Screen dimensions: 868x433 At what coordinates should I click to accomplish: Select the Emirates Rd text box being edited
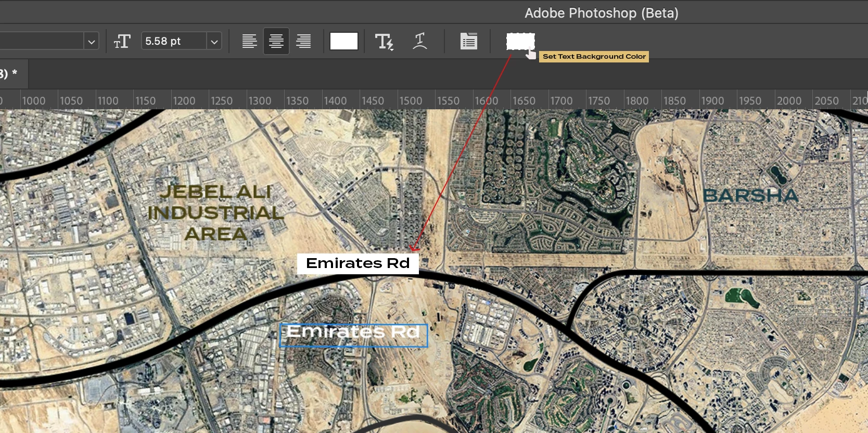354,335
